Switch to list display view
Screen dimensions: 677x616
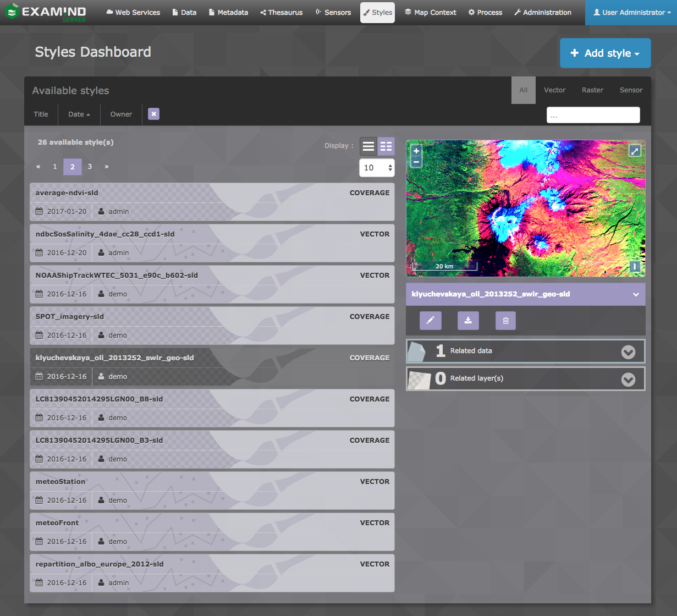tap(368, 146)
